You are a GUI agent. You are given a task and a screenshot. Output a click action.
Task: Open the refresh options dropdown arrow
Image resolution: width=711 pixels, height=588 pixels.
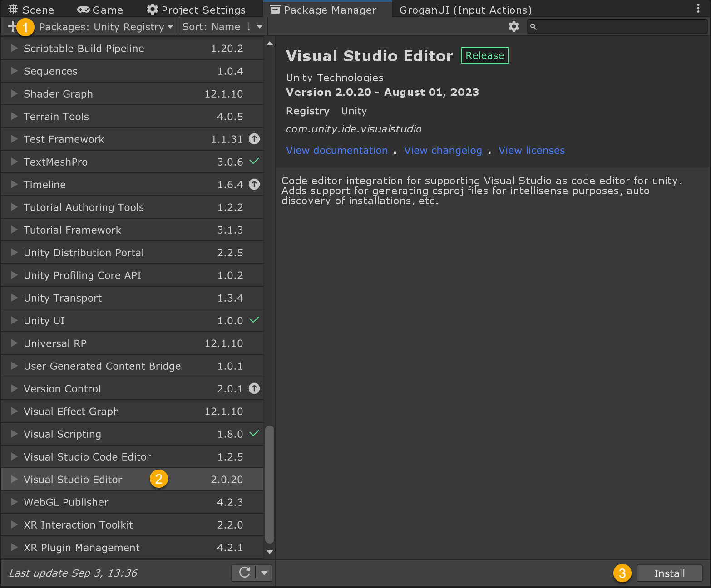coord(264,573)
